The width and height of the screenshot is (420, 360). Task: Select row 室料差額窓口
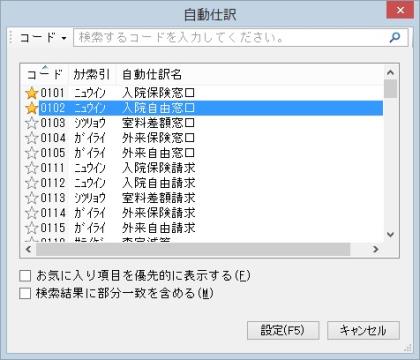(x=204, y=123)
